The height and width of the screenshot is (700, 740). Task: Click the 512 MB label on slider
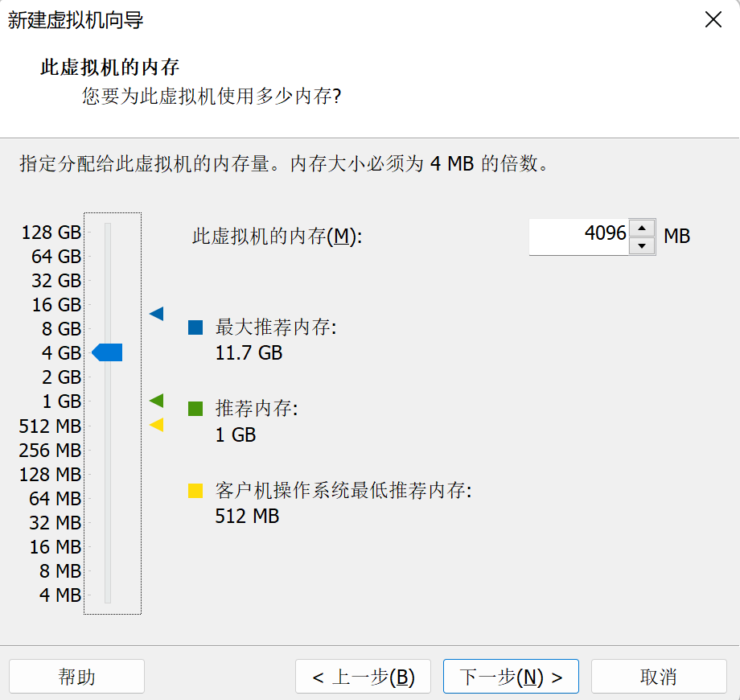(50, 426)
